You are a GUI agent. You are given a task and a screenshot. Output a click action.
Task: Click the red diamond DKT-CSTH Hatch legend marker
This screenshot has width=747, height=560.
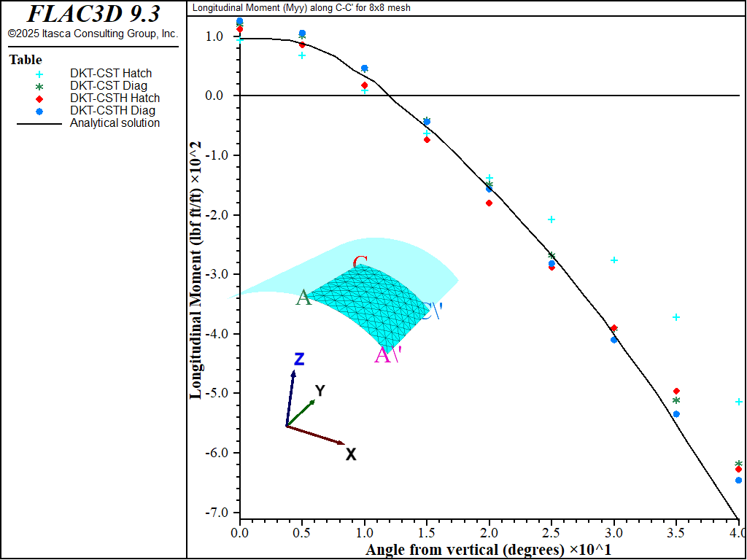click(39, 98)
